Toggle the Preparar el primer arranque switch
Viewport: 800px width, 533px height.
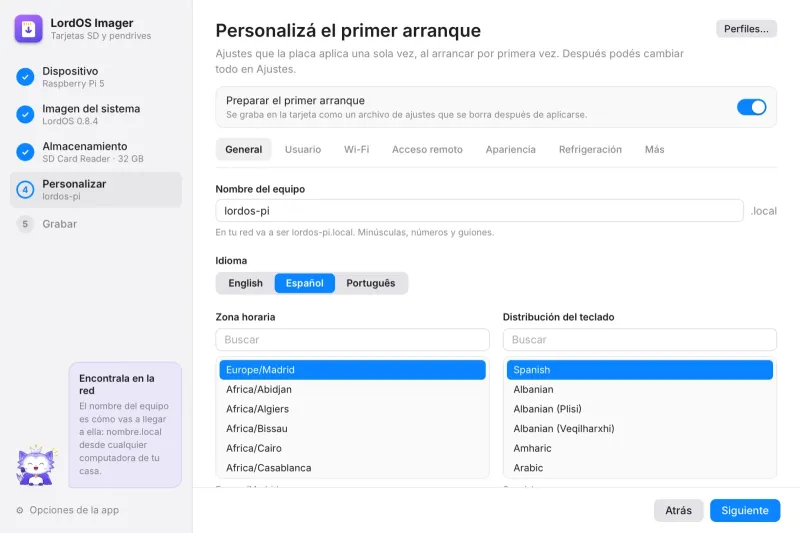pos(751,107)
